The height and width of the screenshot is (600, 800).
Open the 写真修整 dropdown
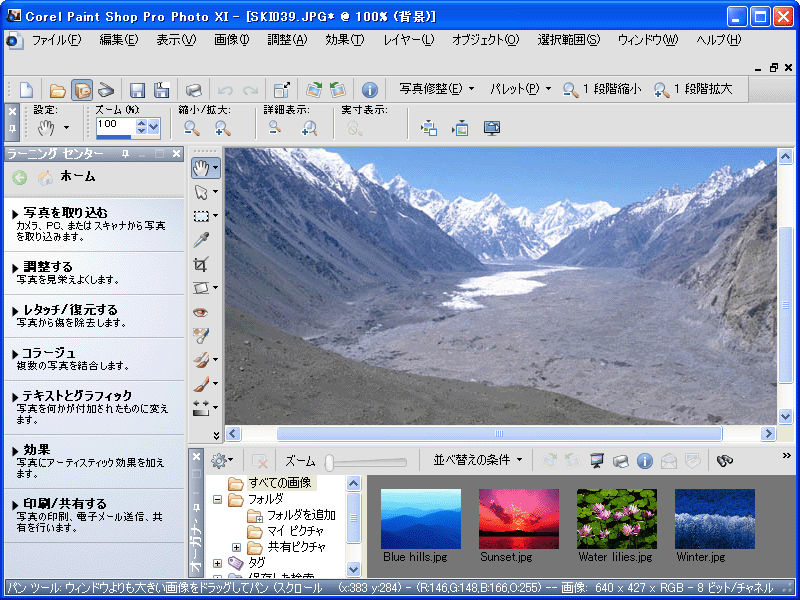[437, 89]
